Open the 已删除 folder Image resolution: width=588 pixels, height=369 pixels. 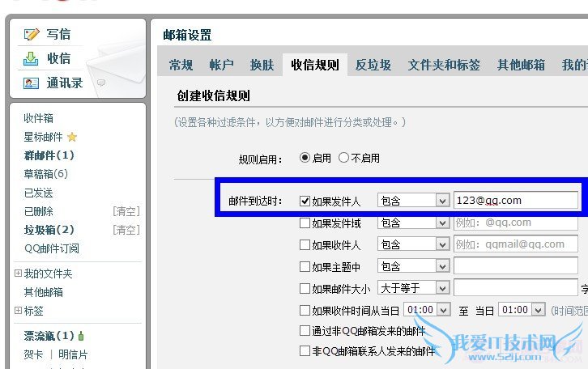[38, 211]
